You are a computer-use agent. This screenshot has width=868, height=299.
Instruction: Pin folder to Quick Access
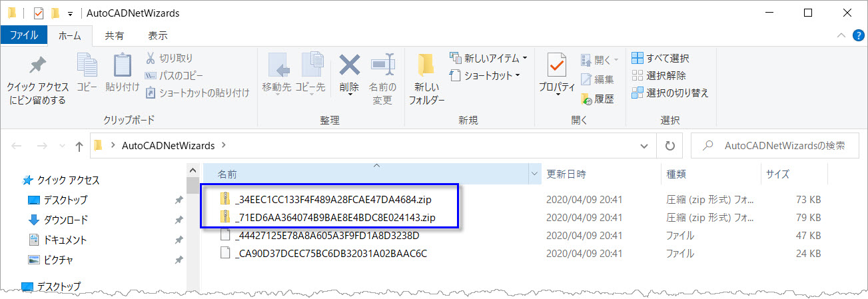(x=38, y=79)
